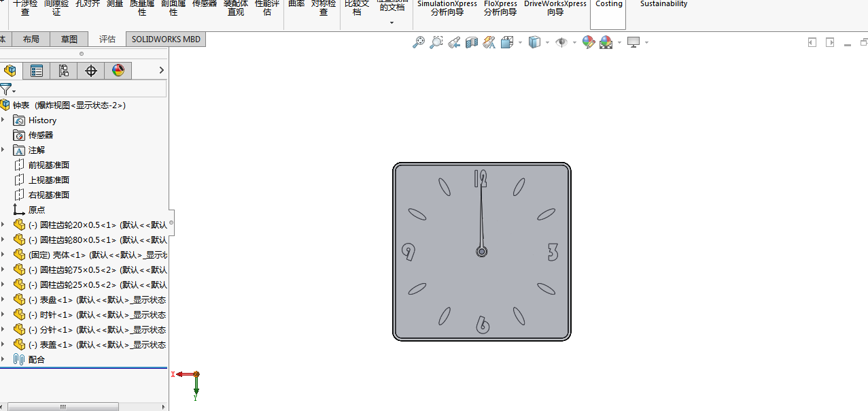Click Display Style icon
Viewport: 868px width, 411px height.
[535, 42]
